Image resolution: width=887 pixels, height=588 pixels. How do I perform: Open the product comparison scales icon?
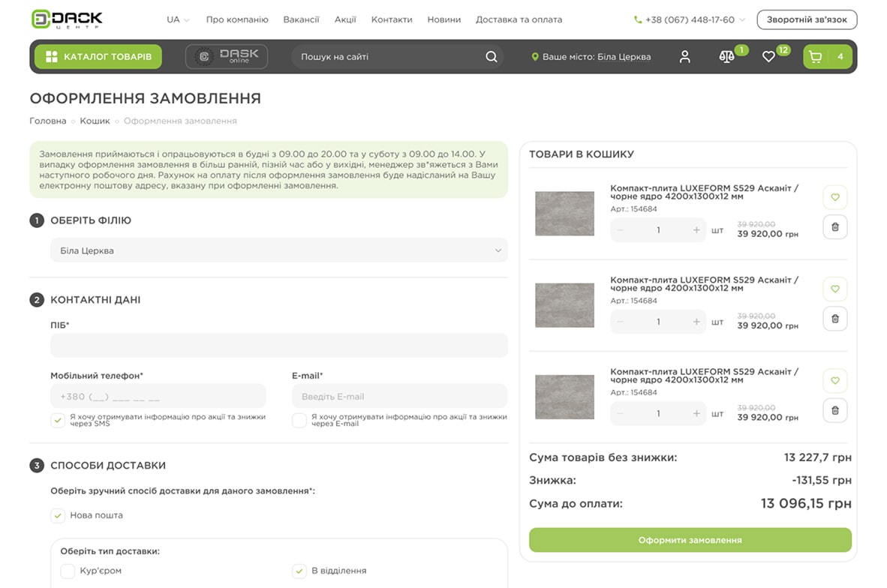point(726,57)
